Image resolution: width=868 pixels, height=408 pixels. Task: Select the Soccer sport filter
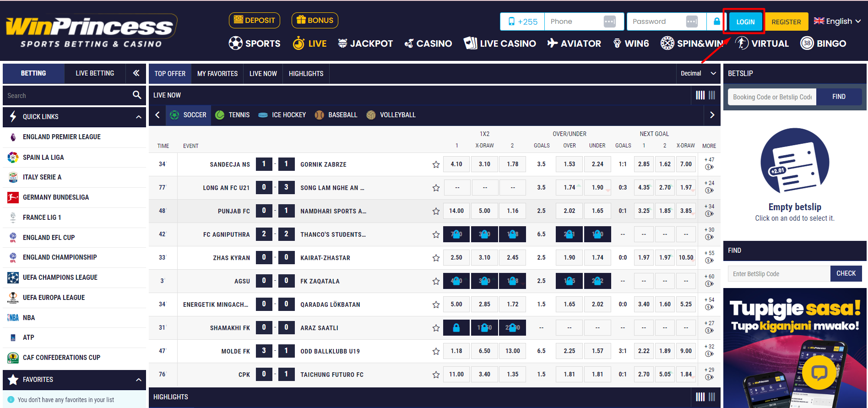188,115
